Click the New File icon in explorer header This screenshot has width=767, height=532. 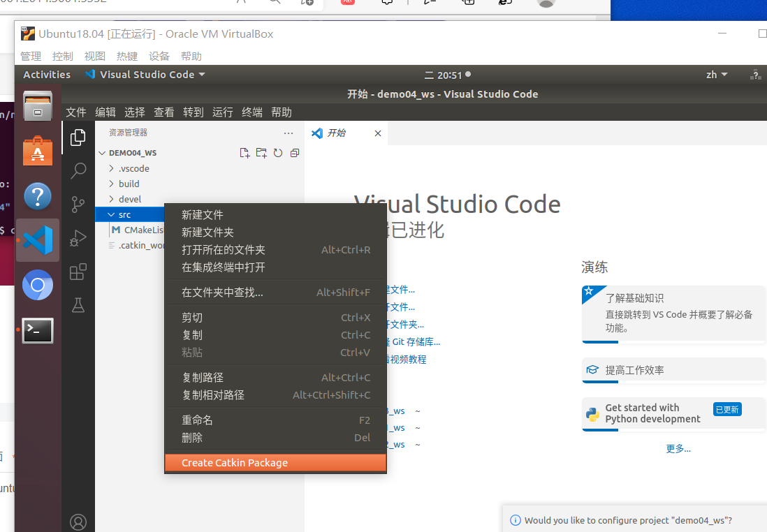click(244, 153)
